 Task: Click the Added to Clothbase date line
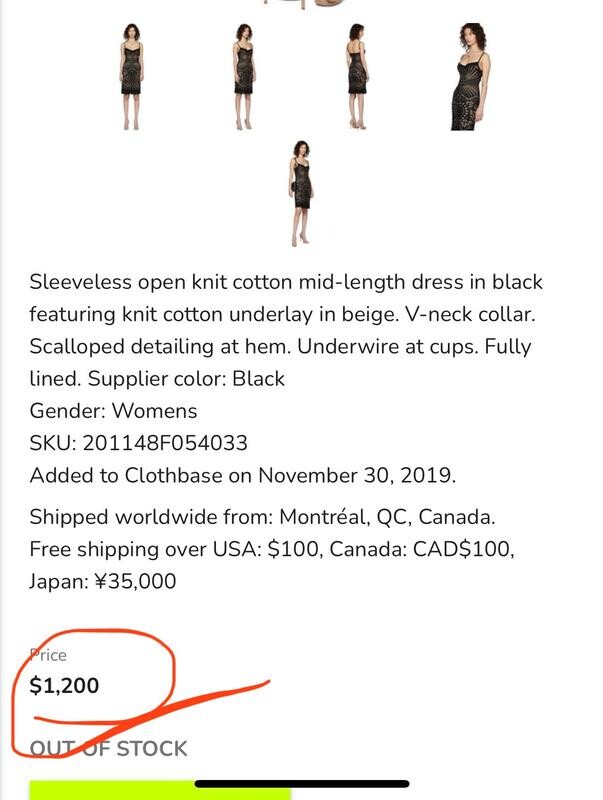[x=243, y=474]
